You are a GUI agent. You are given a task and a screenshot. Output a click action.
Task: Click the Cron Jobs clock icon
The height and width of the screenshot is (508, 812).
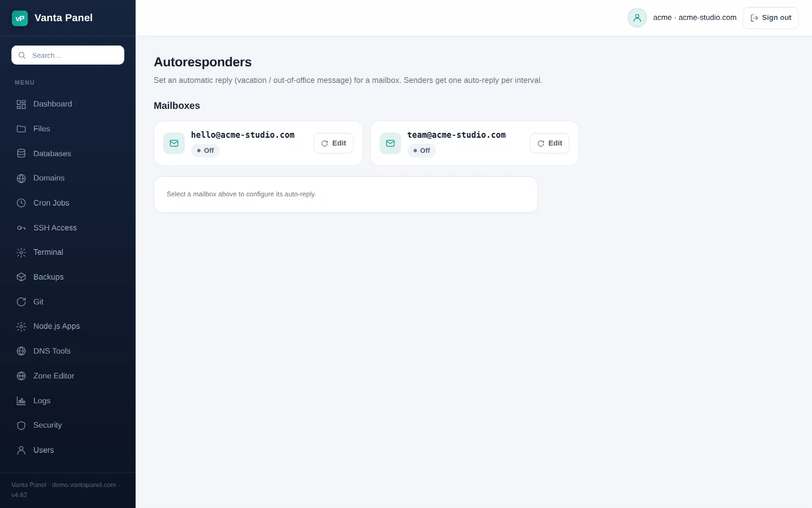tap(21, 203)
